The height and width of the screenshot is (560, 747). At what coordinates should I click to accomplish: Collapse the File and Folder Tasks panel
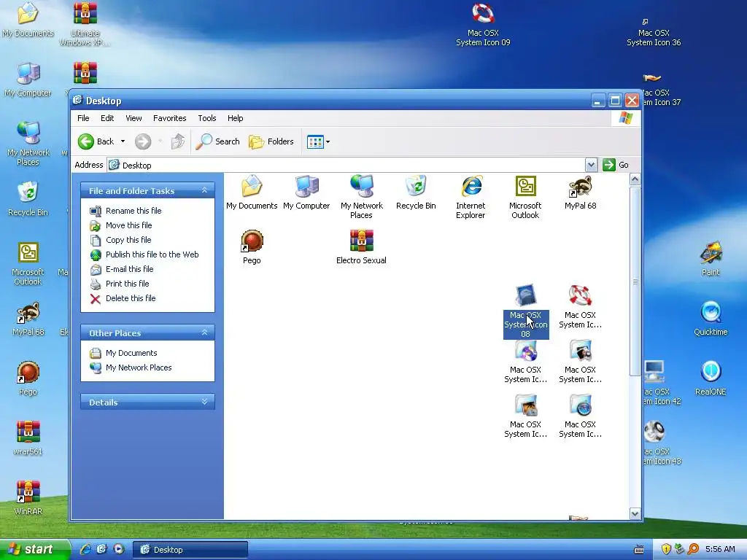tap(204, 190)
